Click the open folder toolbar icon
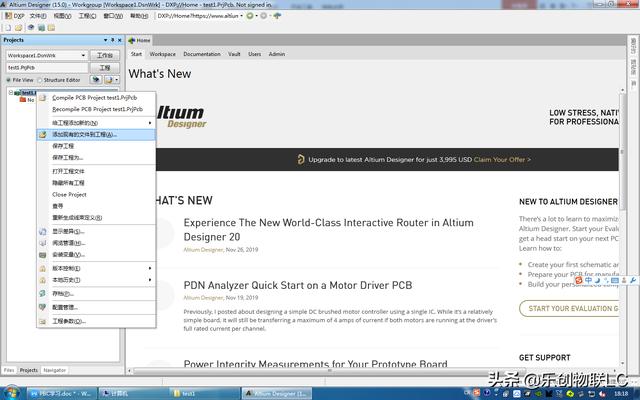This screenshot has height=400, width=640. 18,28
